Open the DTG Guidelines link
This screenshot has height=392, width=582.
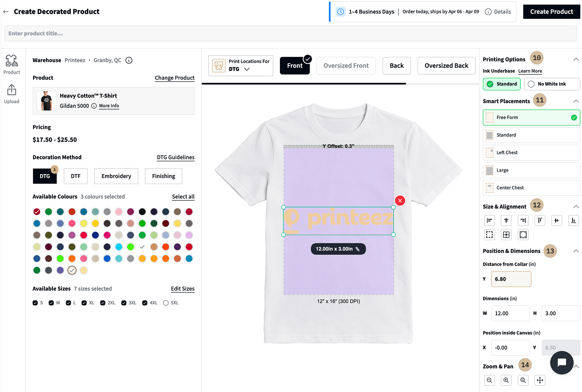[x=176, y=157]
